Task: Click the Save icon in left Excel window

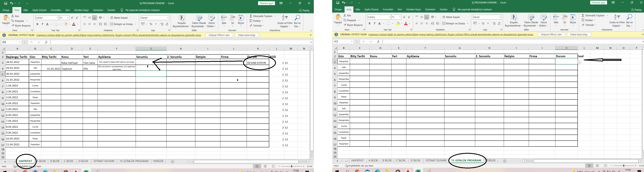Action: 6,3
